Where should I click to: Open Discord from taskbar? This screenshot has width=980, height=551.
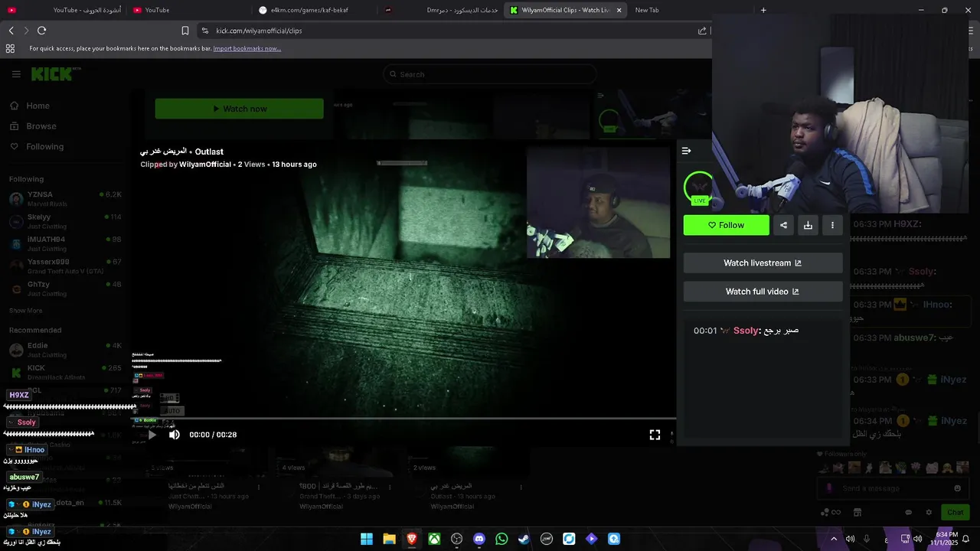479,539
